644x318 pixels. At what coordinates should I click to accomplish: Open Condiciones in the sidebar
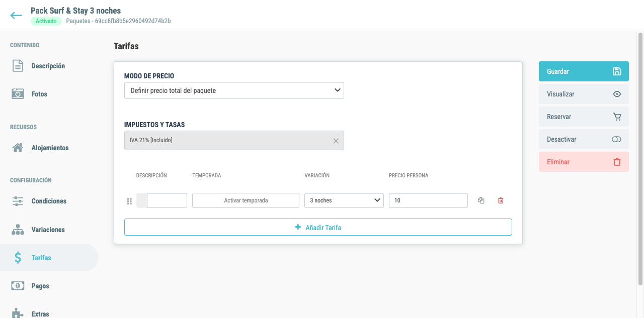coord(49,201)
